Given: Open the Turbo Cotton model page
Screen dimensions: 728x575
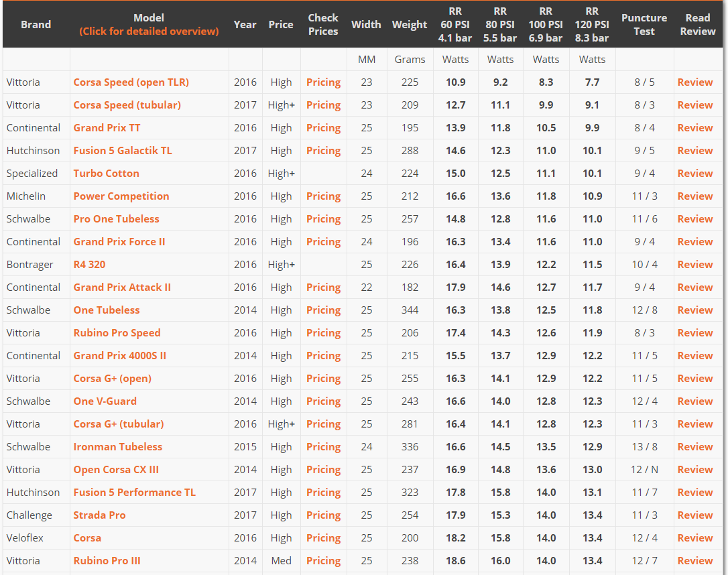Looking at the screenshot, I should (x=107, y=174).
